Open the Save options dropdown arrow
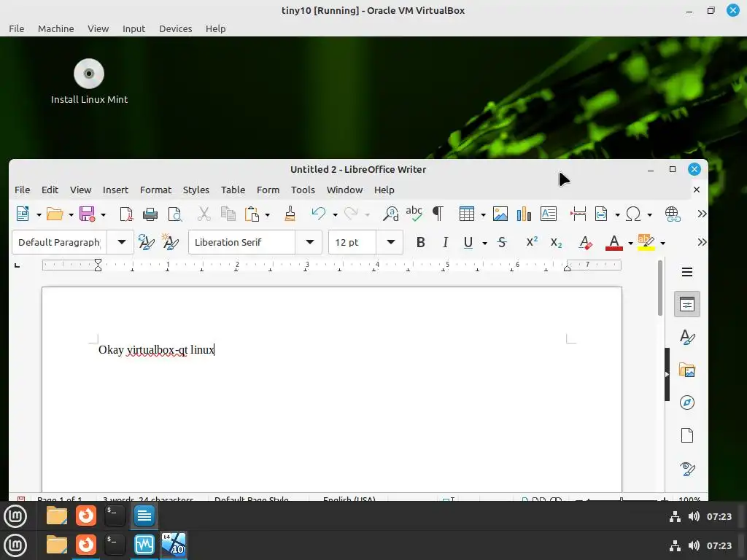747x560 pixels. pos(103,215)
